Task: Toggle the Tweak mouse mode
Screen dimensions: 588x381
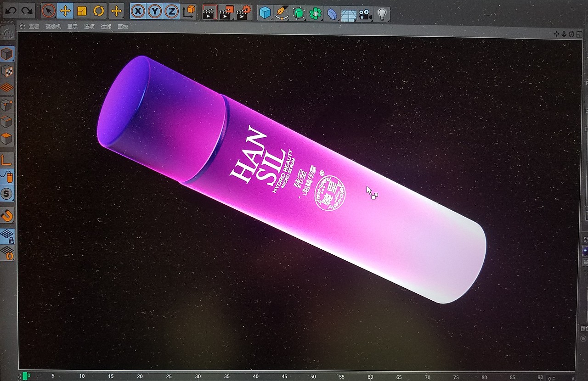Action: pyautogui.click(x=7, y=177)
